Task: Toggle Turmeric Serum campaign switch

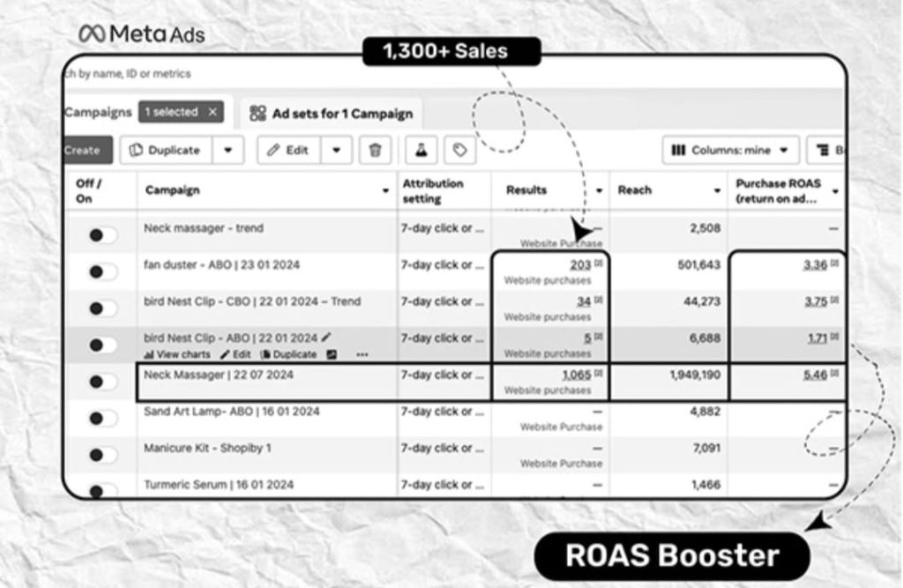Action: click(x=102, y=491)
